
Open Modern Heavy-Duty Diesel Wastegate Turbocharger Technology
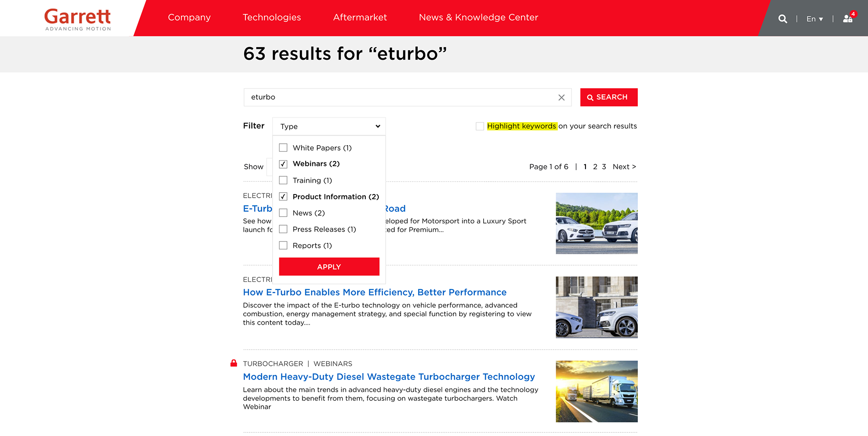(x=389, y=377)
